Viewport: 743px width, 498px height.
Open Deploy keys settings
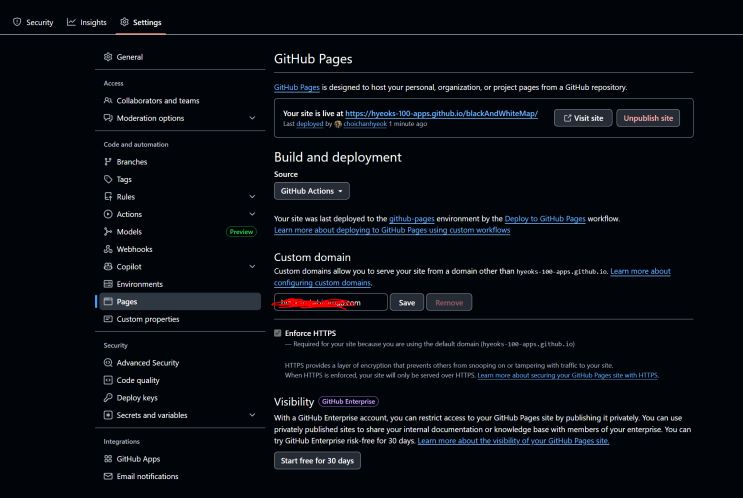point(180,398)
